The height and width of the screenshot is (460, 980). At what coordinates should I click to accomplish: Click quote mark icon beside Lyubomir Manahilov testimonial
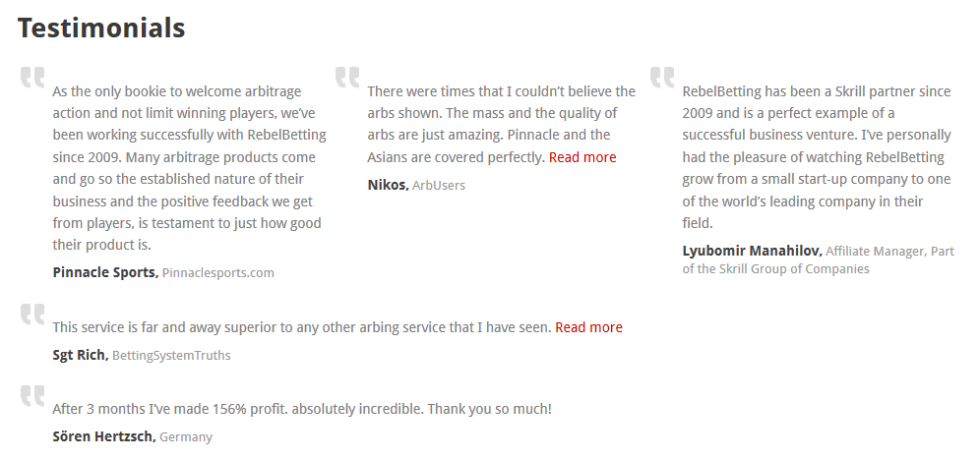point(662,78)
